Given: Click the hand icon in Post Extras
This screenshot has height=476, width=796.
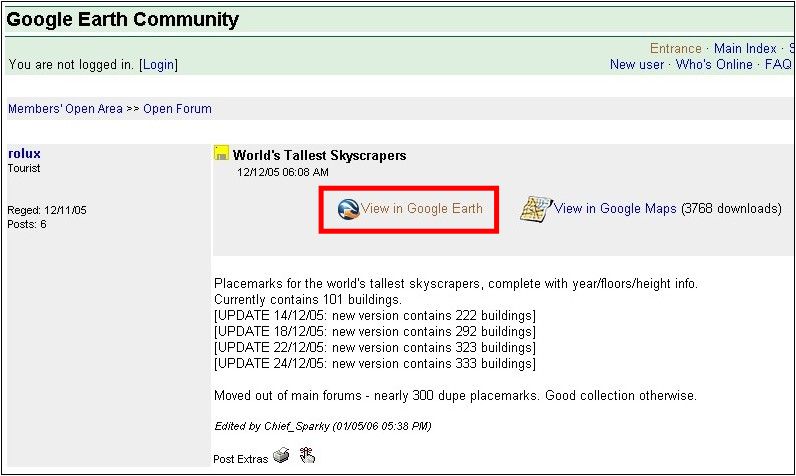Looking at the screenshot, I should coord(307,456).
